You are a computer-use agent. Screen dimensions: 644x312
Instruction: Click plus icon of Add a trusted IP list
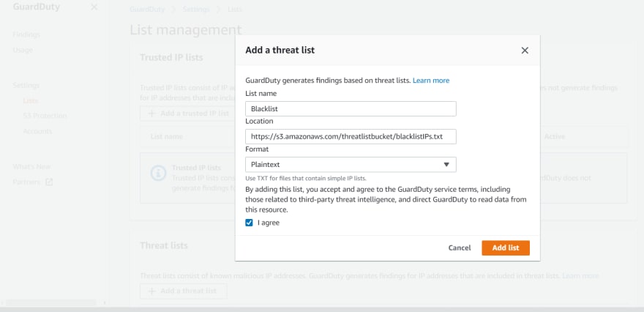point(151,114)
